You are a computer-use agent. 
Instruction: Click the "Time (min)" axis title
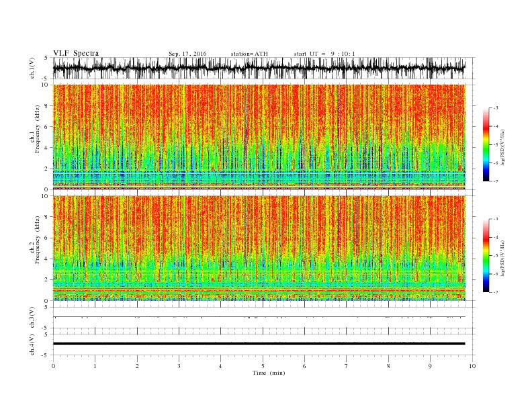(269, 373)
